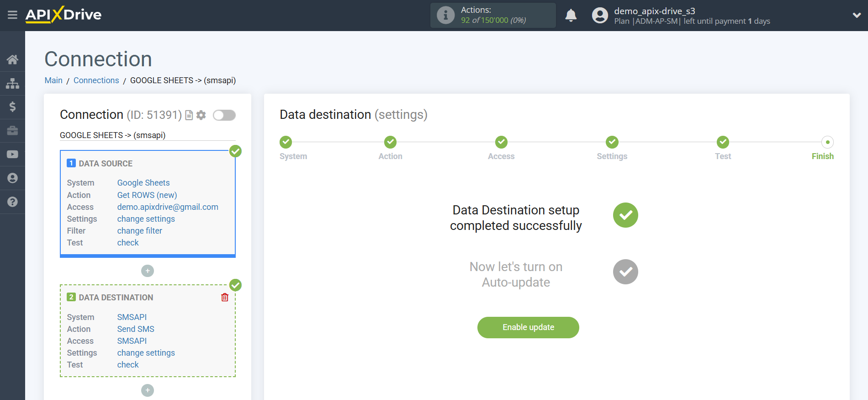Open the Connections breadcrumb link

[96, 80]
